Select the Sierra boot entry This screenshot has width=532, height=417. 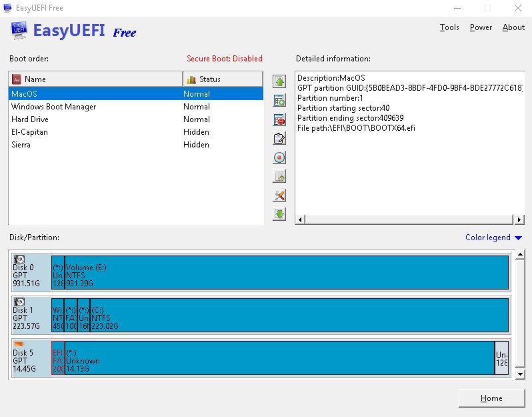136,145
